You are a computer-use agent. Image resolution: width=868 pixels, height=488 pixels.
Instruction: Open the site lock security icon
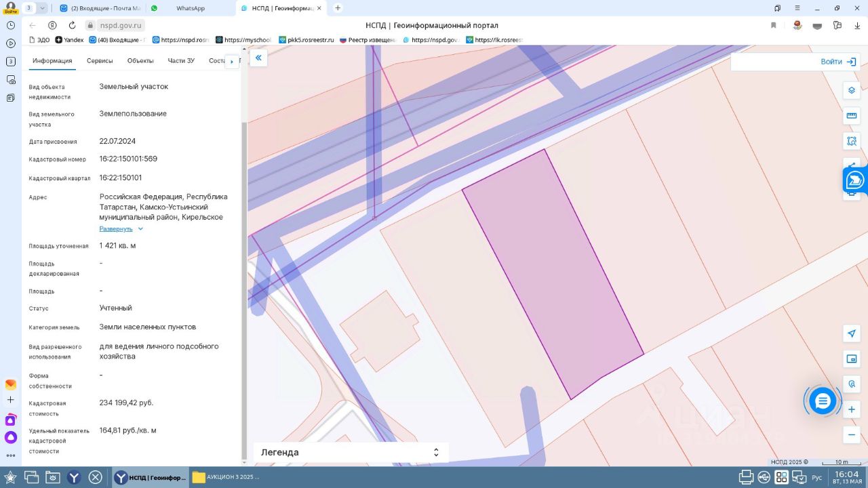(x=89, y=25)
